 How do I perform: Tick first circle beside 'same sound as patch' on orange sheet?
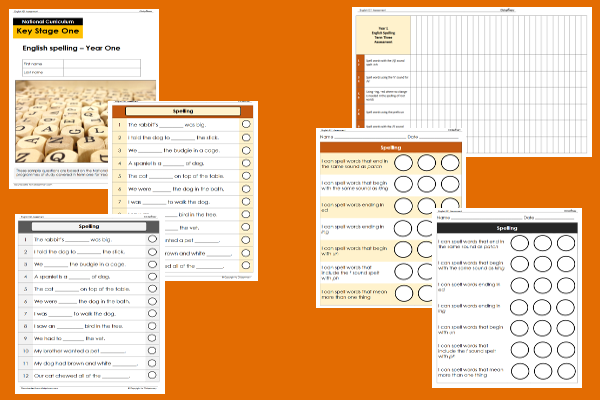click(x=403, y=163)
